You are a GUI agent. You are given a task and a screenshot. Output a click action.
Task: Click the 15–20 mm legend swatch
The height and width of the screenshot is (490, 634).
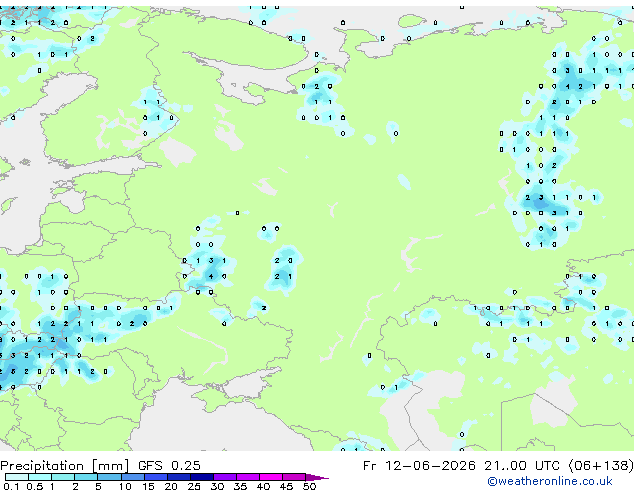coord(155,477)
